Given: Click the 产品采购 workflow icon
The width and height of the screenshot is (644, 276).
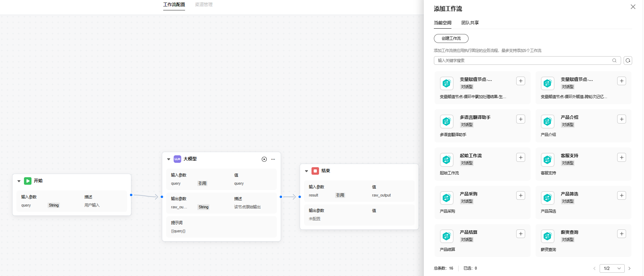Looking at the screenshot, I should pyautogui.click(x=446, y=198).
